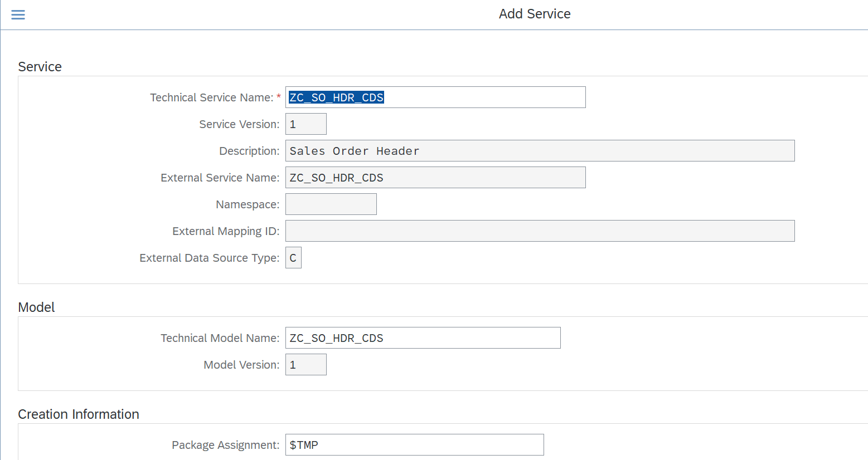Viewport: 868px width, 460px height.
Task: Click the External Data Source Type field
Action: tap(293, 257)
